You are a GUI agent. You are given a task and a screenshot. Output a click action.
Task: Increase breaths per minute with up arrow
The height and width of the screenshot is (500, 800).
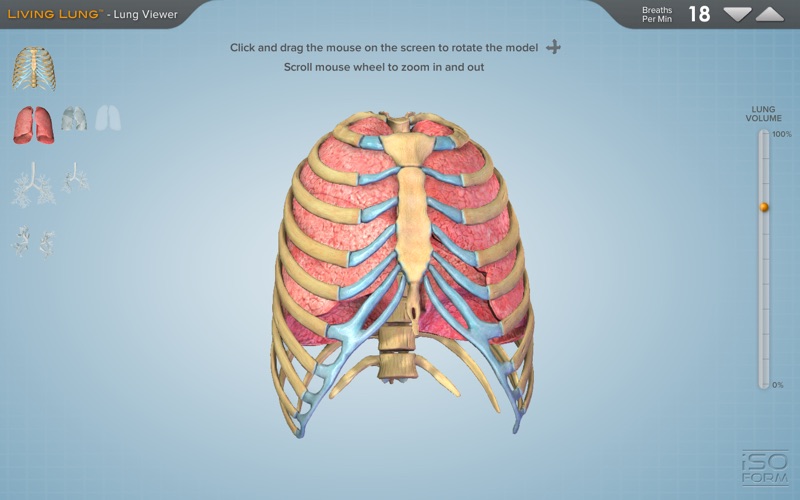(769, 14)
